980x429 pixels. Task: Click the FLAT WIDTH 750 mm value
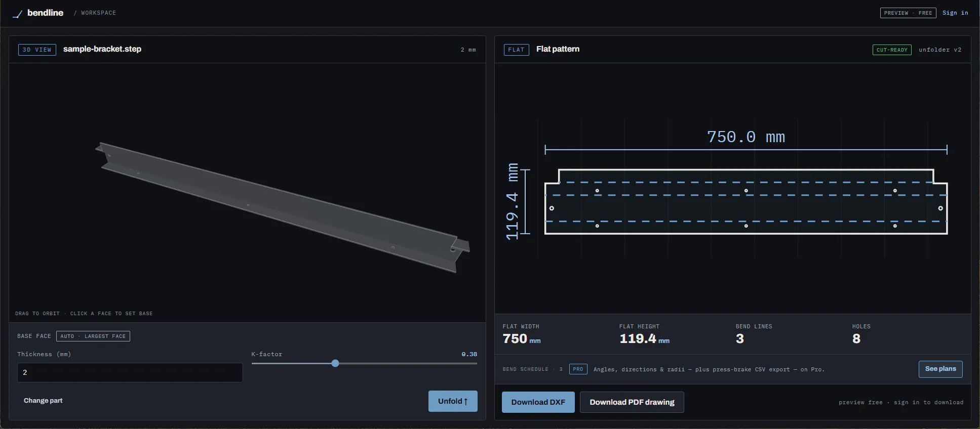click(521, 339)
